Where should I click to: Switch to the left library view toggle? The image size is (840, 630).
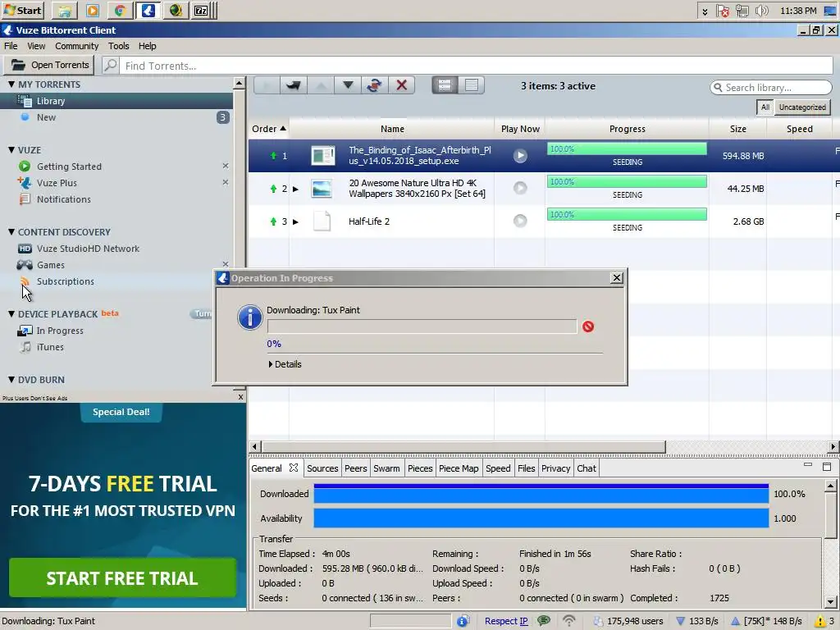pos(445,85)
